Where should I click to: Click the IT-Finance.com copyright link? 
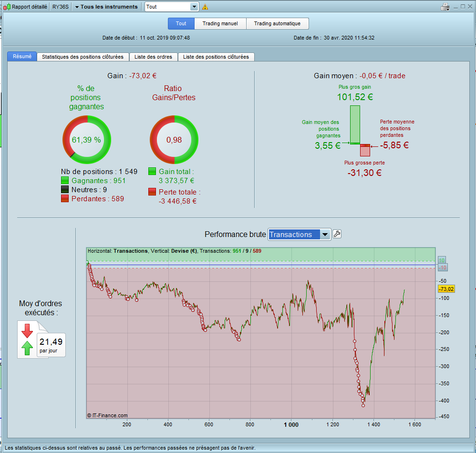coord(107,415)
